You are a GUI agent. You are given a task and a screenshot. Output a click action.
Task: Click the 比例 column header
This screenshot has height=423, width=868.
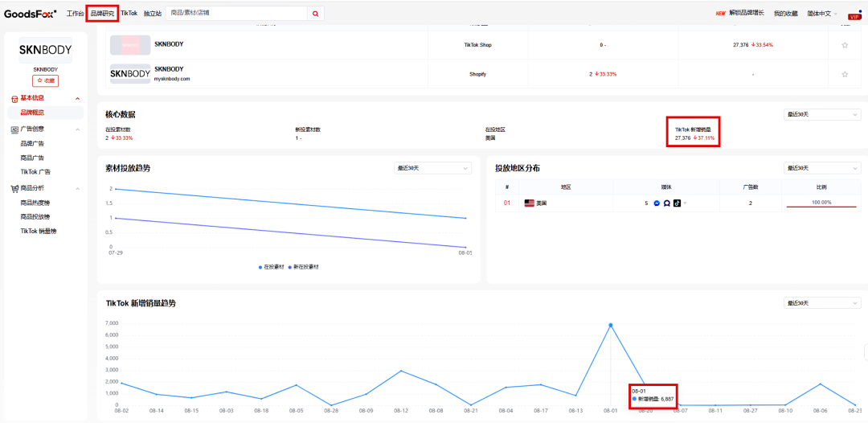pos(821,187)
